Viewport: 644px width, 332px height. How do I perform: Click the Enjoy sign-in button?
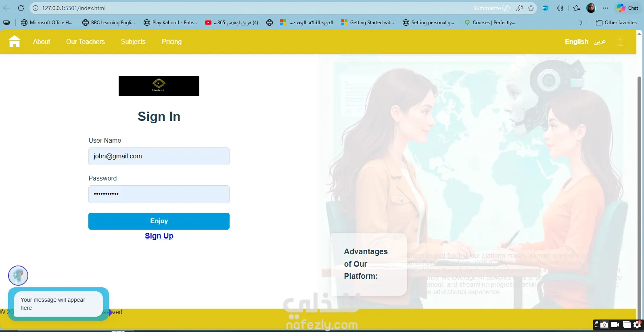159,221
